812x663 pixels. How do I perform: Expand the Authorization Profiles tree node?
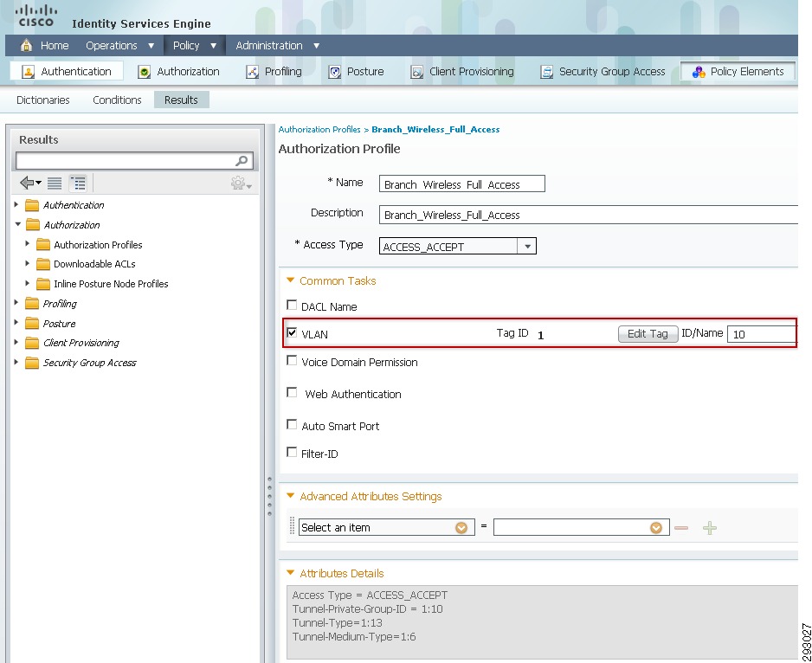(27, 243)
